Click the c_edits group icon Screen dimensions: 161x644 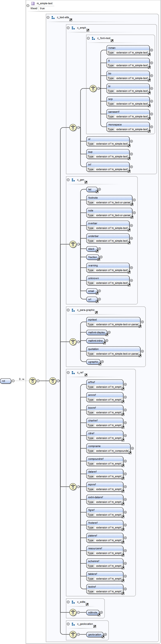pos(73,602)
